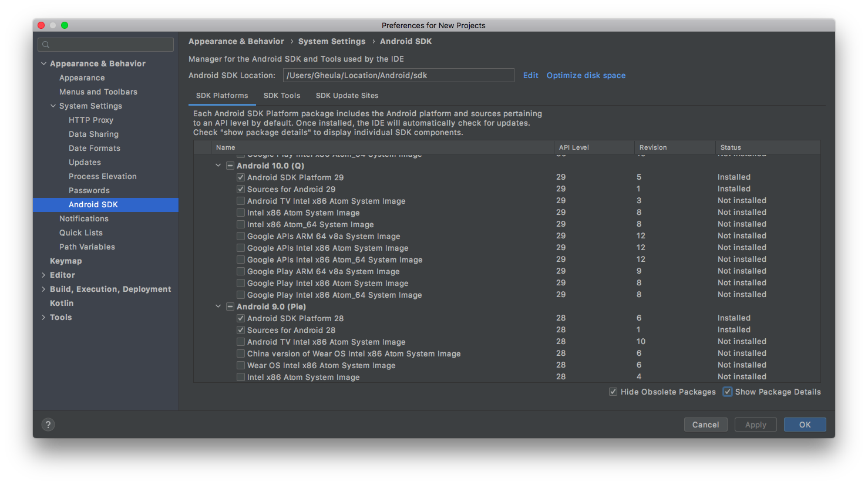868x485 pixels.
Task: Open the SDK Update Sites tab
Action: coord(347,96)
